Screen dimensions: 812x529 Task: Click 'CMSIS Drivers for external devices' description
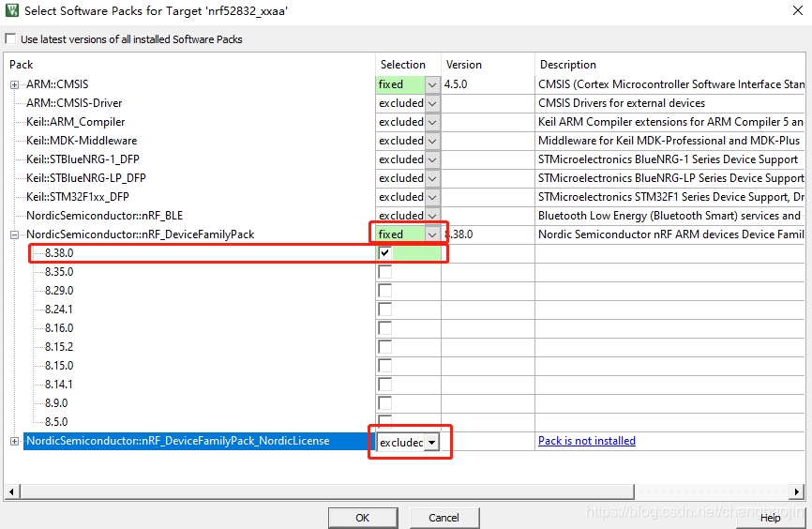coord(622,103)
